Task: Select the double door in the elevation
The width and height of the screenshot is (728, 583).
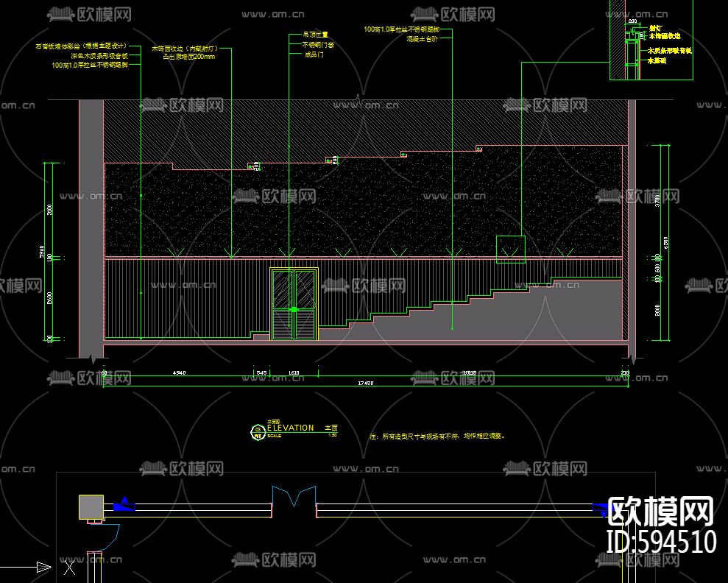Action: [294, 304]
